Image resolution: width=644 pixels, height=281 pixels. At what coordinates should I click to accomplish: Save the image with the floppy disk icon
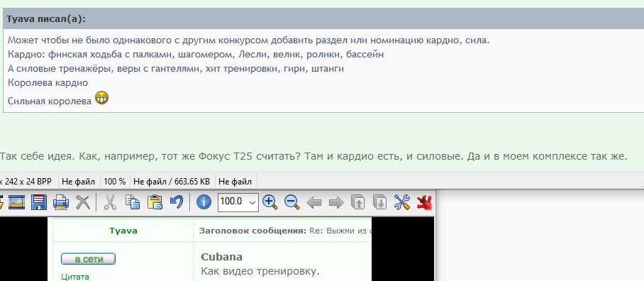point(39,202)
